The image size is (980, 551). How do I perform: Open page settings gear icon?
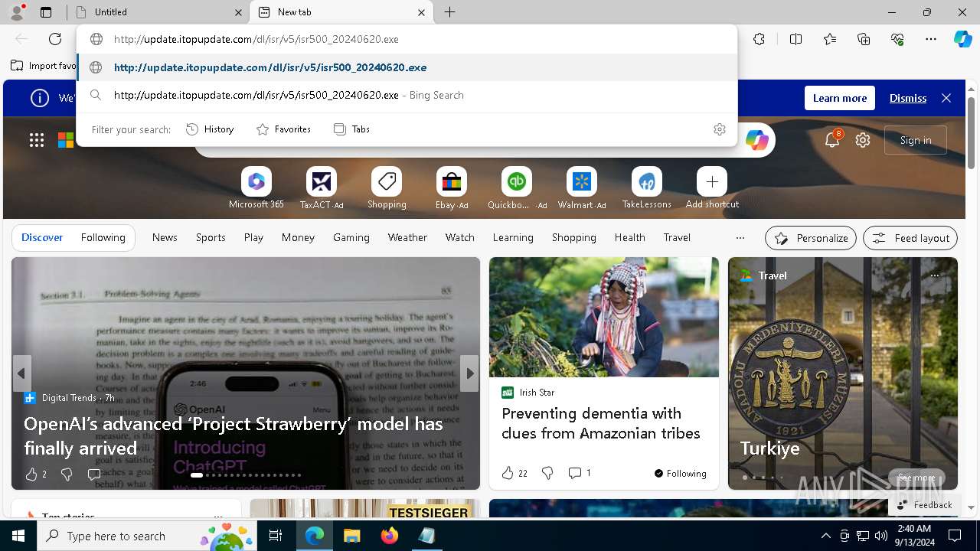coord(863,140)
